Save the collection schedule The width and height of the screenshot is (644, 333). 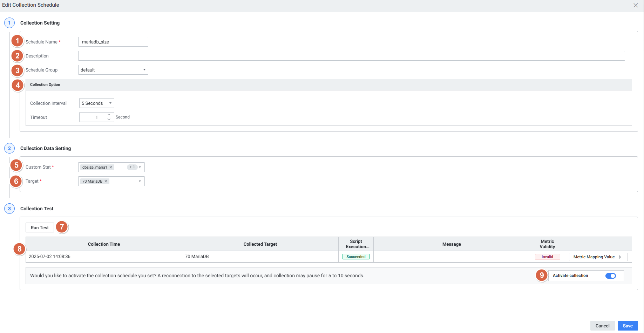628,326
